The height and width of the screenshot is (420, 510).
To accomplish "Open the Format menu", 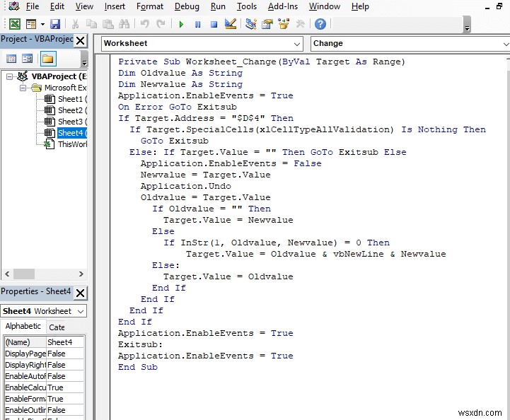I will click(x=150, y=6).
